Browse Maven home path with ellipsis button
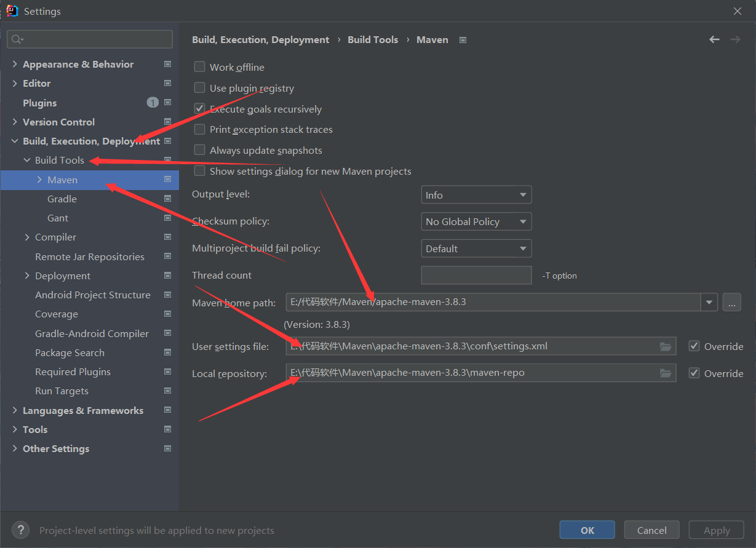The width and height of the screenshot is (756, 548). point(731,302)
